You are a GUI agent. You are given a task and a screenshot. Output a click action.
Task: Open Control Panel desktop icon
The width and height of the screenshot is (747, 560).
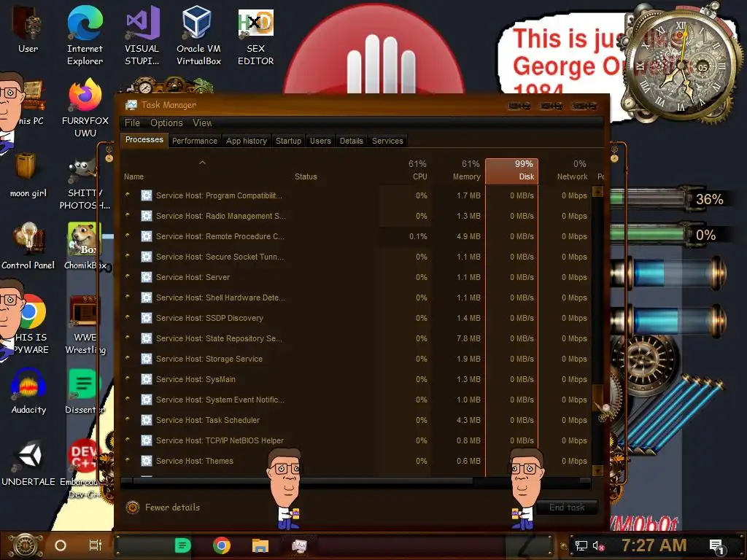coord(28,246)
